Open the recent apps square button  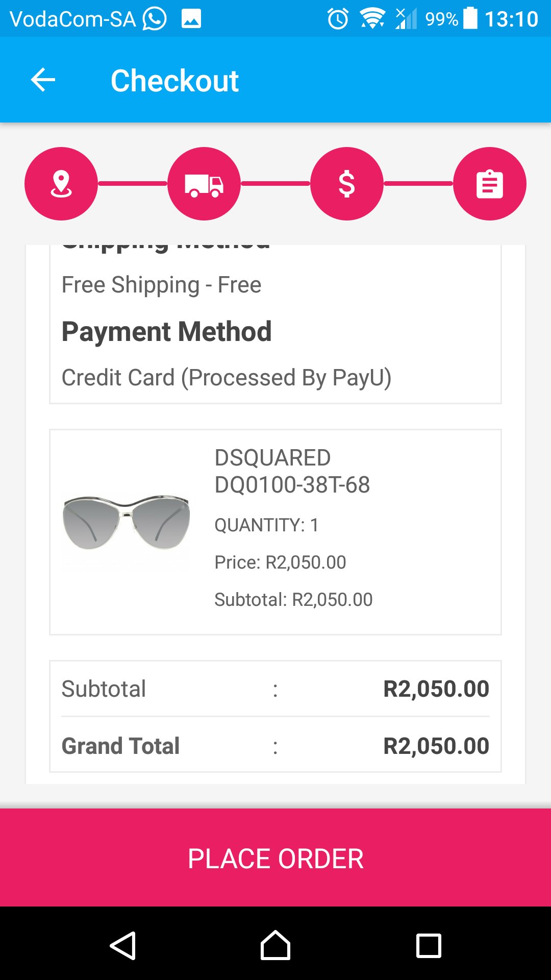pyautogui.click(x=429, y=946)
